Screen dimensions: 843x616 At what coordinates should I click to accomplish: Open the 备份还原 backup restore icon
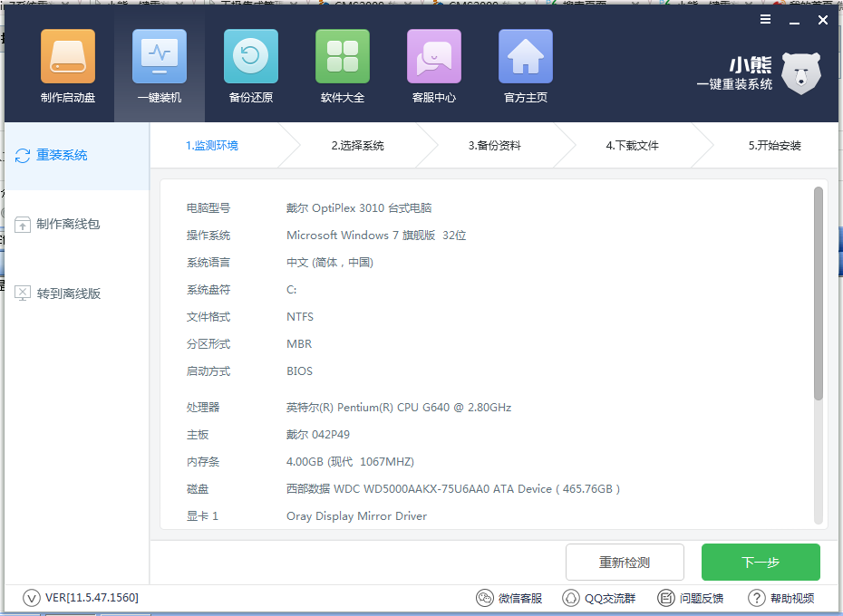click(x=250, y=66)
